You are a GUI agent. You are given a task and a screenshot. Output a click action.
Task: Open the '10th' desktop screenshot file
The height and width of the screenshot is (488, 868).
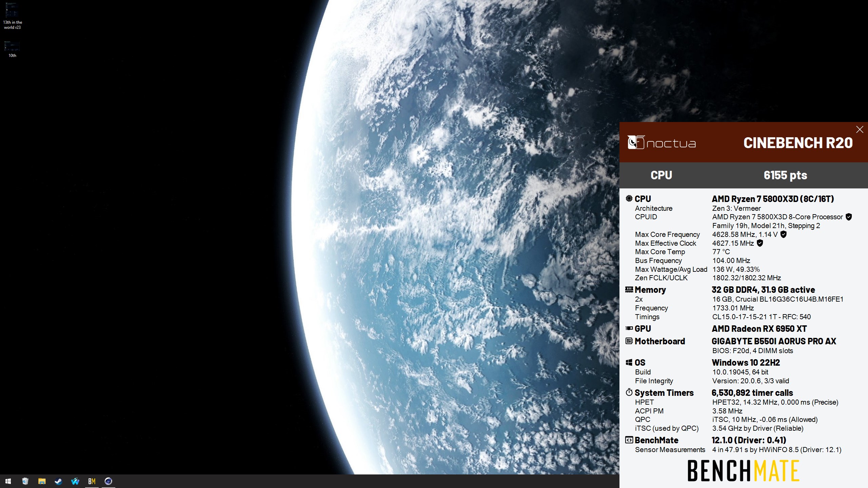(12, 49)
